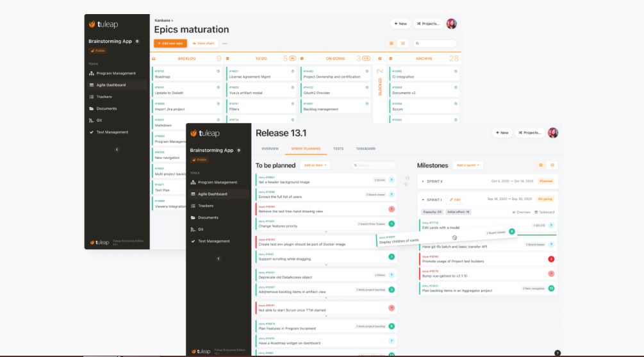The image size is (644, 357).
Task: Click Tuleap logo in the Epics maturation window
Action: point(104,24)
